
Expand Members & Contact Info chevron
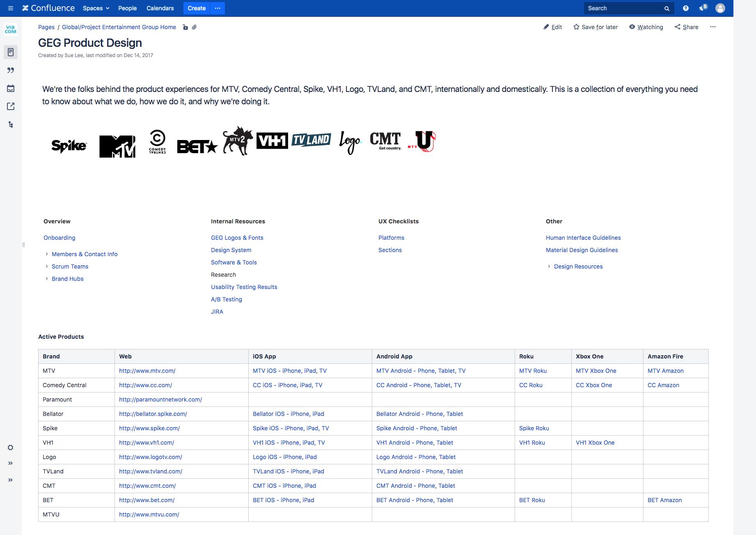tap(47, 254)
